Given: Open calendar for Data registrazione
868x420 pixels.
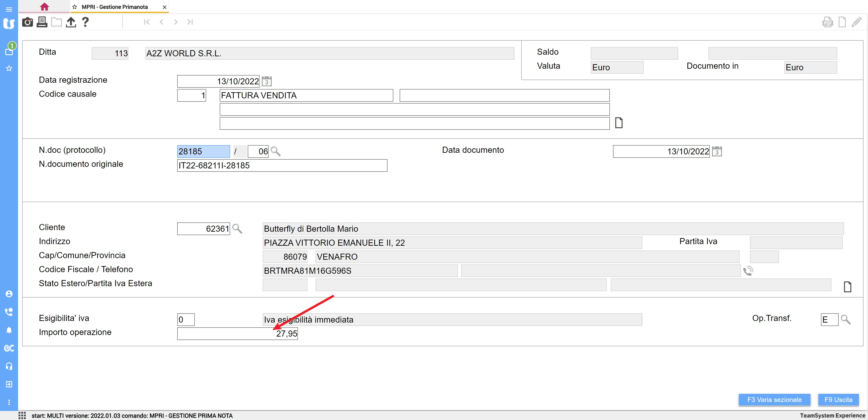Looking at the screenshot, I should pos(267,81).
